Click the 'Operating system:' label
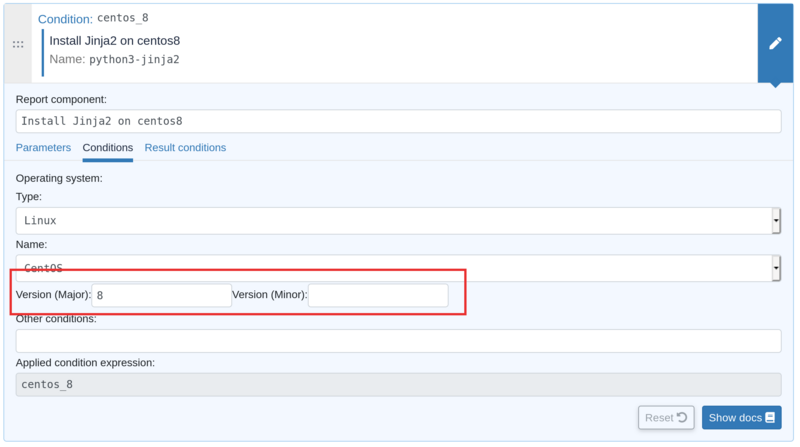The width and height of the screenshot is (800, 447). [59, 178]
